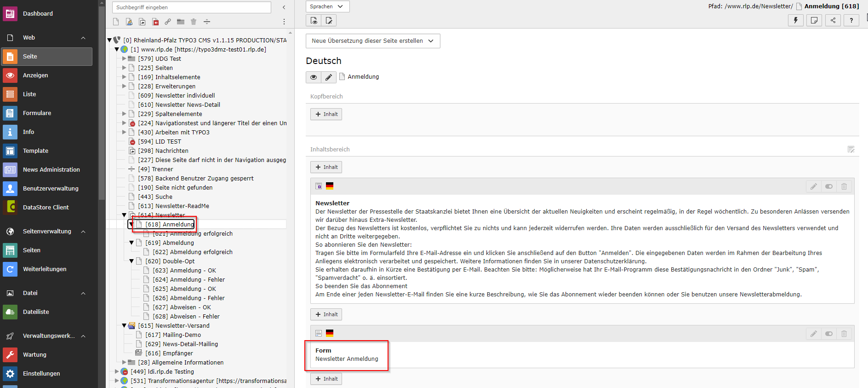Add content in the Kopfbereich

point(326,114)
